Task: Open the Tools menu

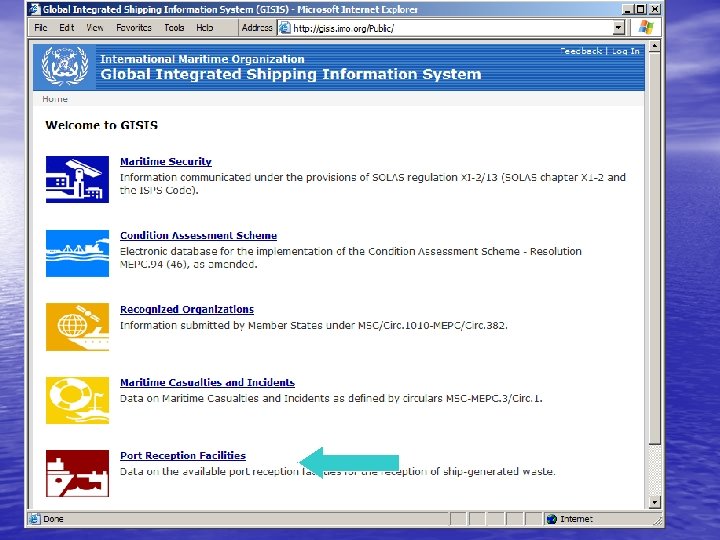Action: [x=174, y=28]
